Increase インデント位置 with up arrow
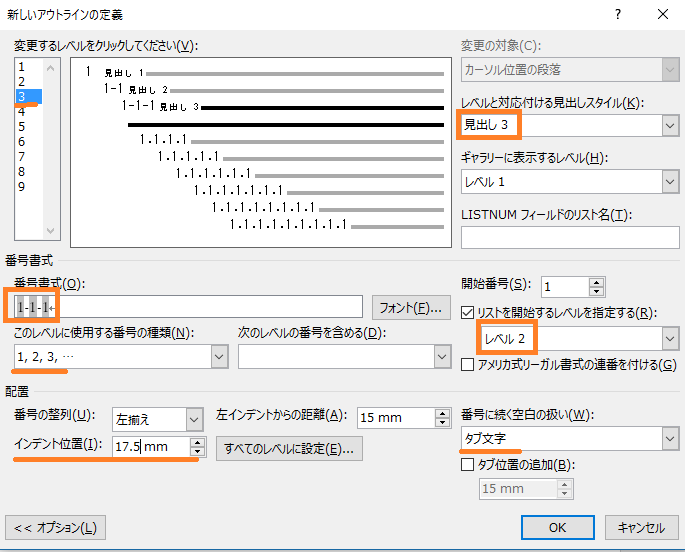This screenshot has width=685, height=552. (197, 442)
